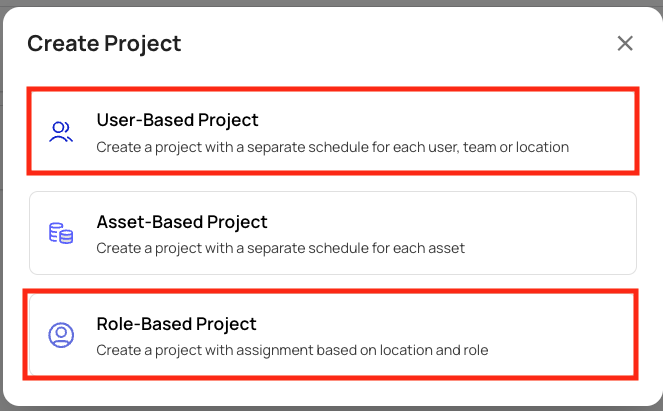This screenshot has width=663, height=411.
Task: Dismiss the dialog using the X icon
Action: (x=625, y=43)
